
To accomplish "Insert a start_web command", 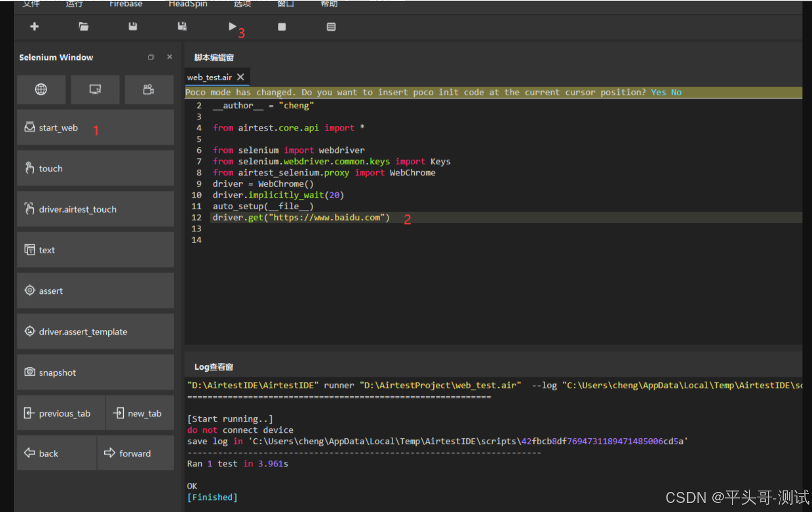I will click(95, 128).
